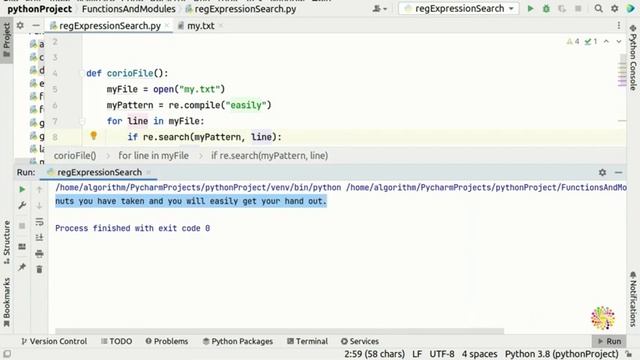This screenshot has width=640, height=360.
Task: Hide the Run panel with minus icon
Action: pyautogui.click(x=618, y=172)
